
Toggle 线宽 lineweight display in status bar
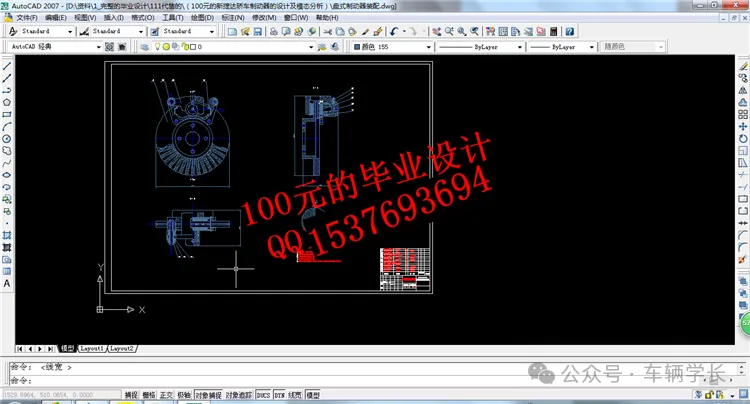(295, 395)
